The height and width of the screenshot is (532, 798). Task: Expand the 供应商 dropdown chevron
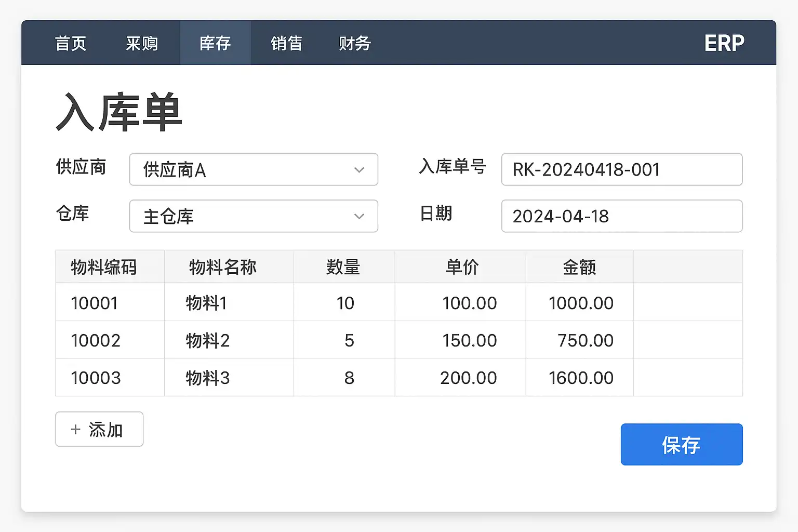[x=359, y=170]
